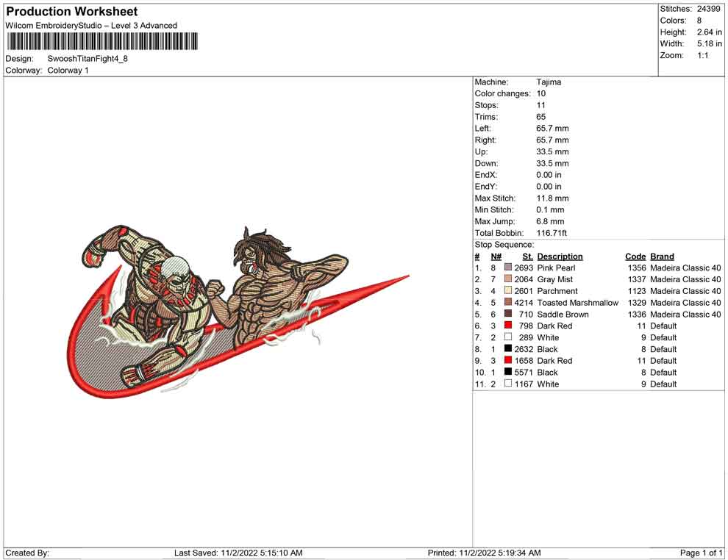Screen dimensions: 728x560
Task: Select the 'Toasted Marshmallow' description
Action: pos(577,302)
